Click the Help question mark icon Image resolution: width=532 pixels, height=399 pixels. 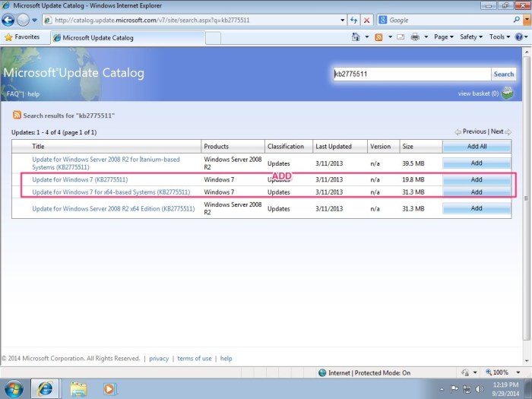[x=519, y=36]
